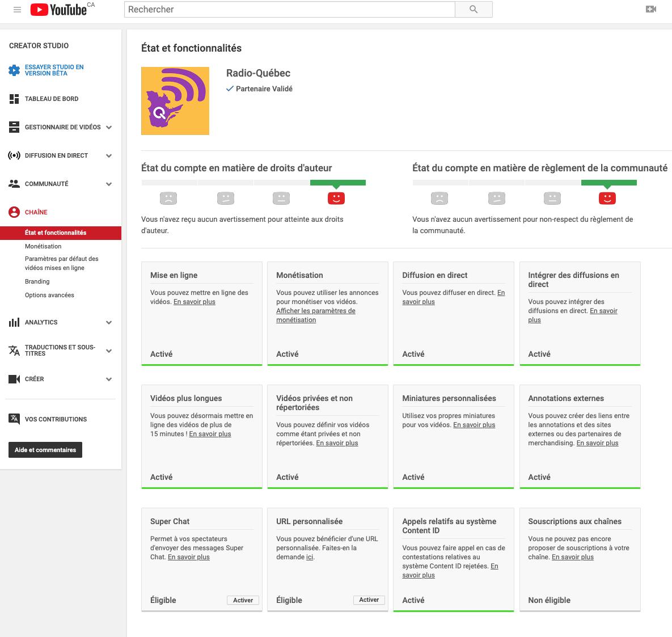The width and height of the screenshot is (672, 637).
Task: Click Chaîne section label
Action: point(36,212)
